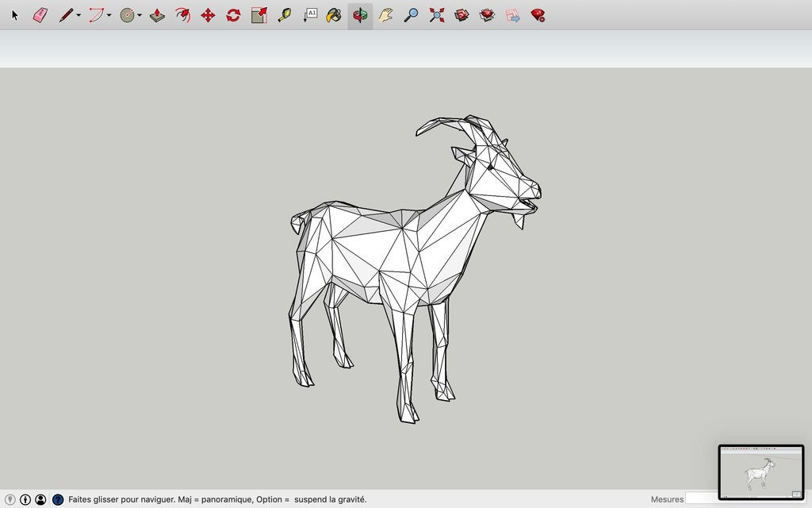Click the sign-in avatar in the status bar

tap(40, 500)
